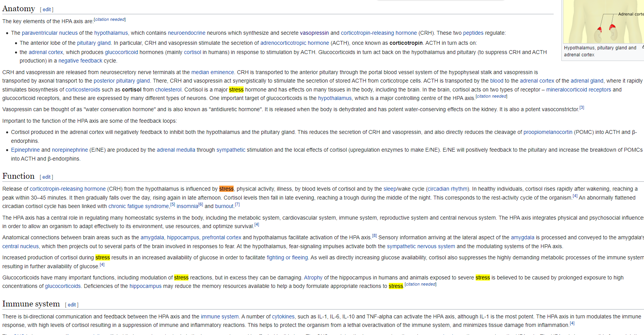The height and width of the screenshot is (335, 644).
Task: Open the Anatomy section edit link
Action: point(47,9)
